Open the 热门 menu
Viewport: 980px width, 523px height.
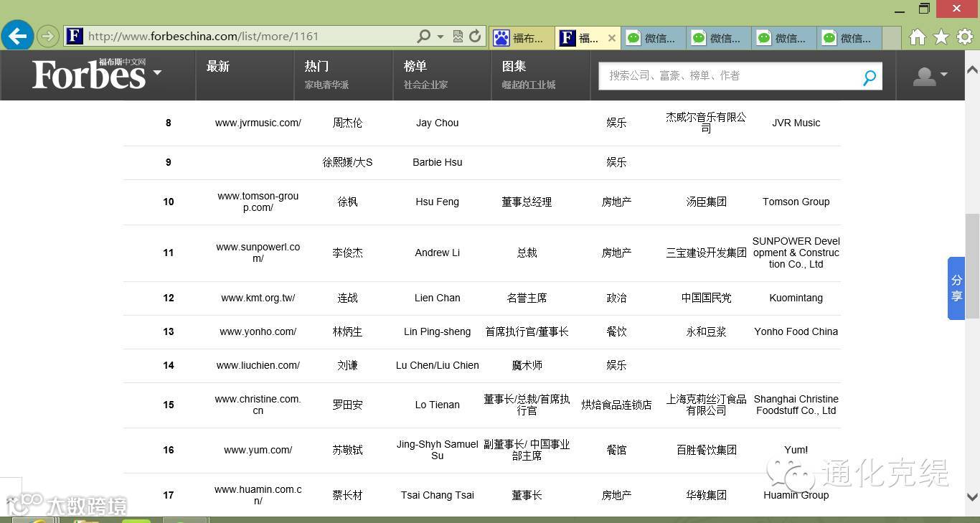point(316,67)
